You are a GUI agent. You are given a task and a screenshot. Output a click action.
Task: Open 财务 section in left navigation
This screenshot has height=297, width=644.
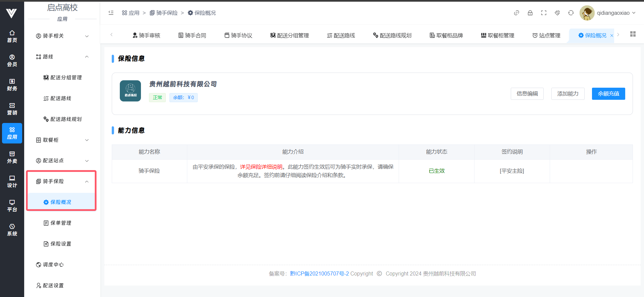[12, 85]
